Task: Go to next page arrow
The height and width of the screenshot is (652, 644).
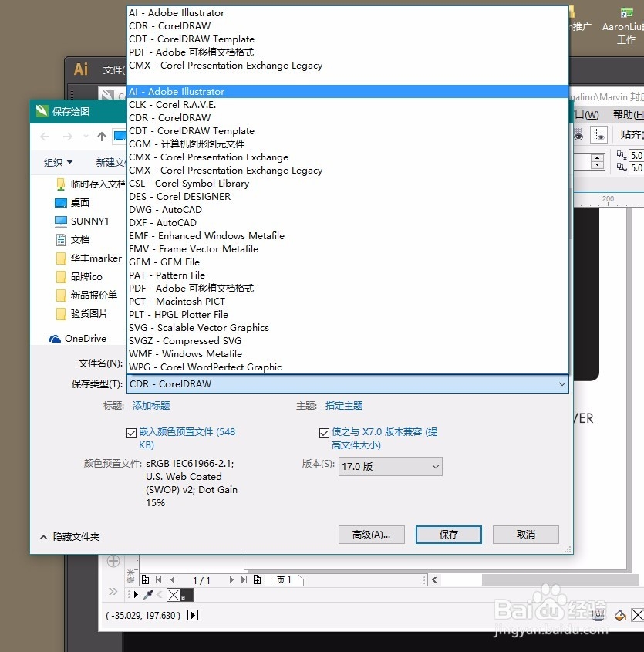Action: 231,579
